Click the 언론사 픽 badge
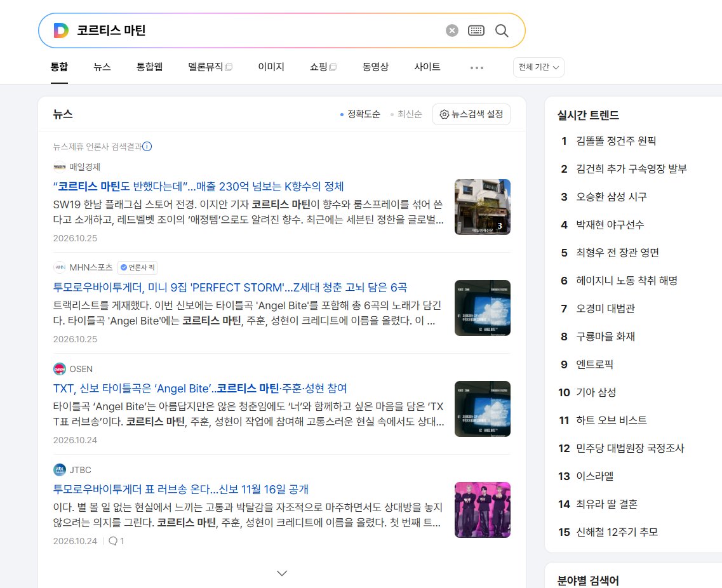Viewport: 722px width, 588px height. click(x=138, y=267)
